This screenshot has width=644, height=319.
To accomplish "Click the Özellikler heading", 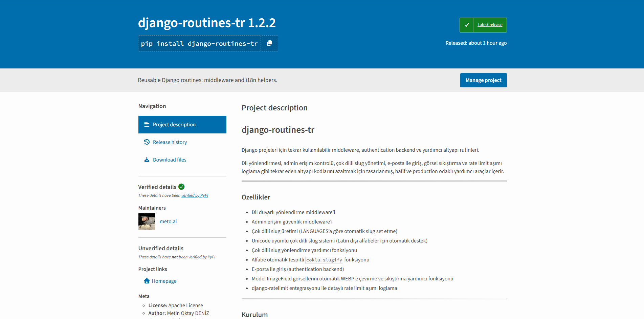I will tap(256, 197).
